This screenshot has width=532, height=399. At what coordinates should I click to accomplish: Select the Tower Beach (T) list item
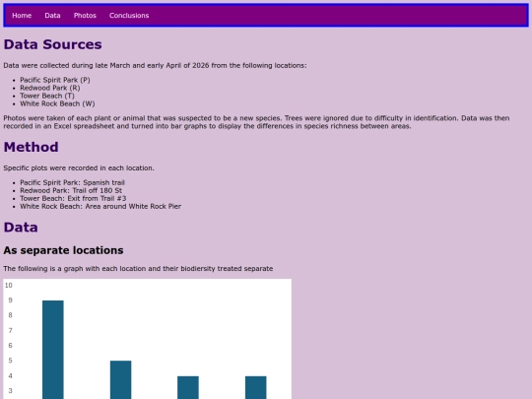tap(47, 96)
